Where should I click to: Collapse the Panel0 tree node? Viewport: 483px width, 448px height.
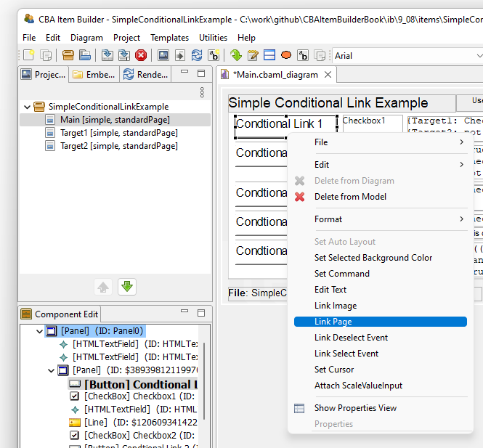point(40,331)
